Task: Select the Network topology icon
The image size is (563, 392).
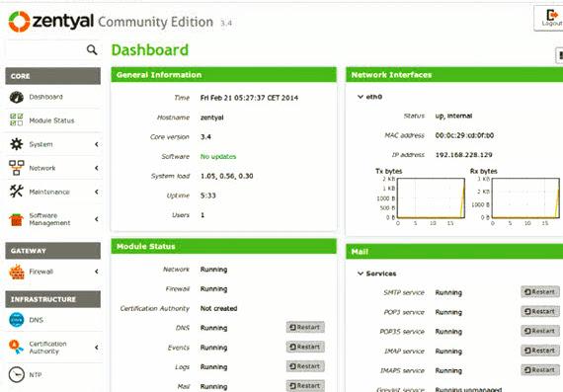Action: 17,168
